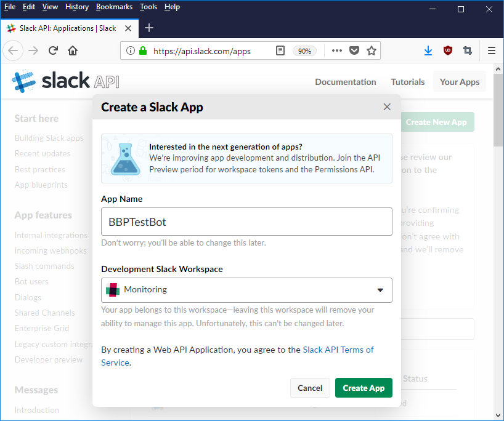Screen dimensions: 504x421
Task: Open App blueprints sidebar link
Action: tap(41, 185)
